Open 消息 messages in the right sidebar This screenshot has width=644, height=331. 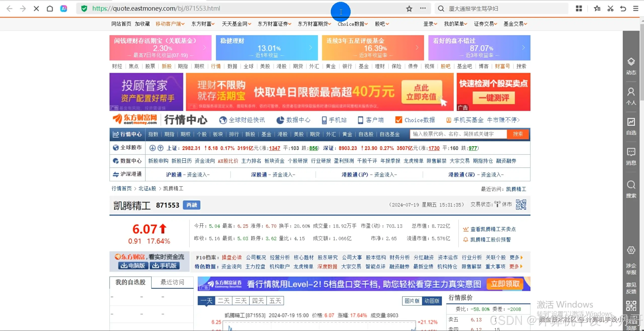click(x=631, y=156)
